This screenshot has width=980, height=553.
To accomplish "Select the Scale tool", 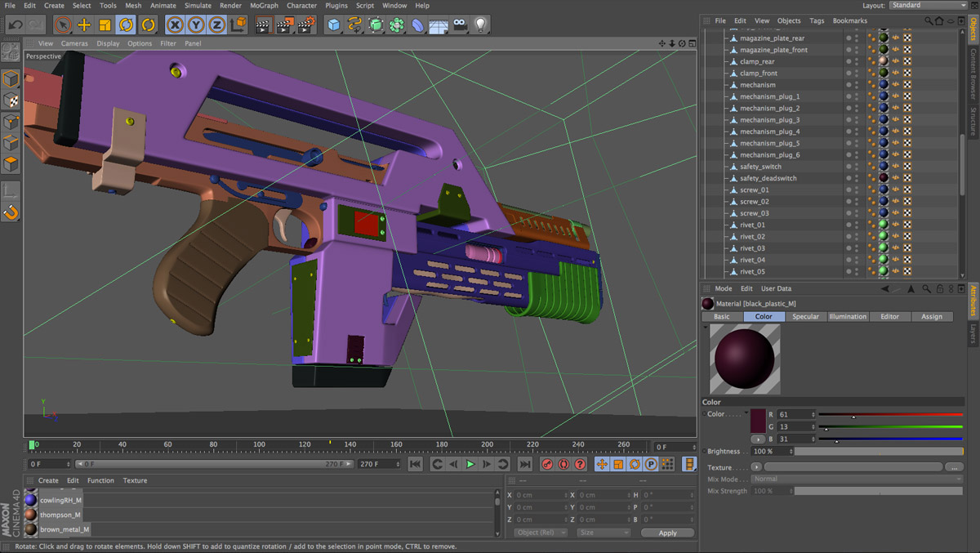I will click(105, 25).
